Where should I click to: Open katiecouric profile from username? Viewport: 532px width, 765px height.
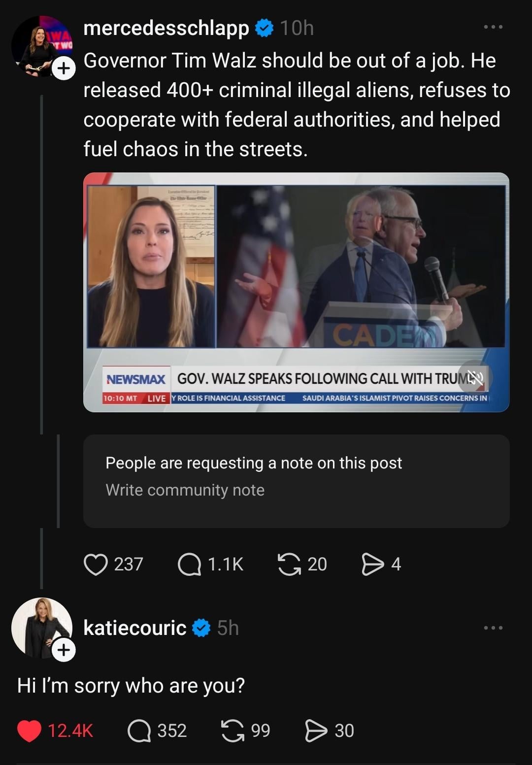(134, 628)
